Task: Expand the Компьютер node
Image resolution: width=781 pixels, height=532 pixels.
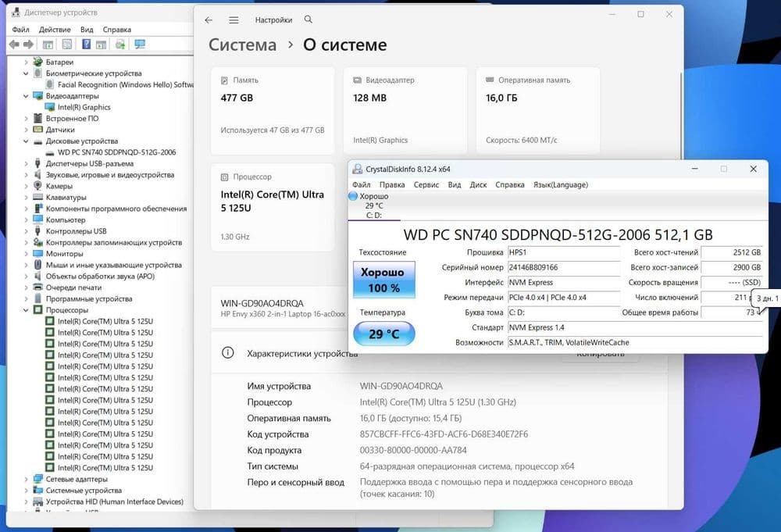Action: coord(26,220)
